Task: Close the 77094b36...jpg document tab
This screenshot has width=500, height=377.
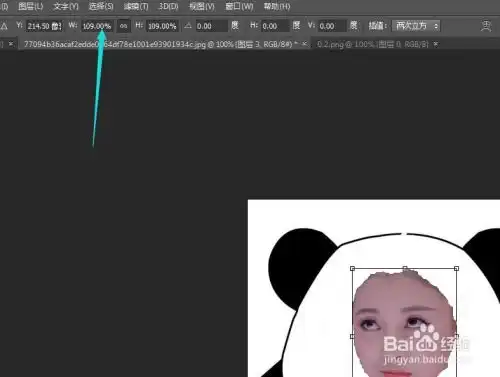Action: pyautogui.click(x=304, y=44)
